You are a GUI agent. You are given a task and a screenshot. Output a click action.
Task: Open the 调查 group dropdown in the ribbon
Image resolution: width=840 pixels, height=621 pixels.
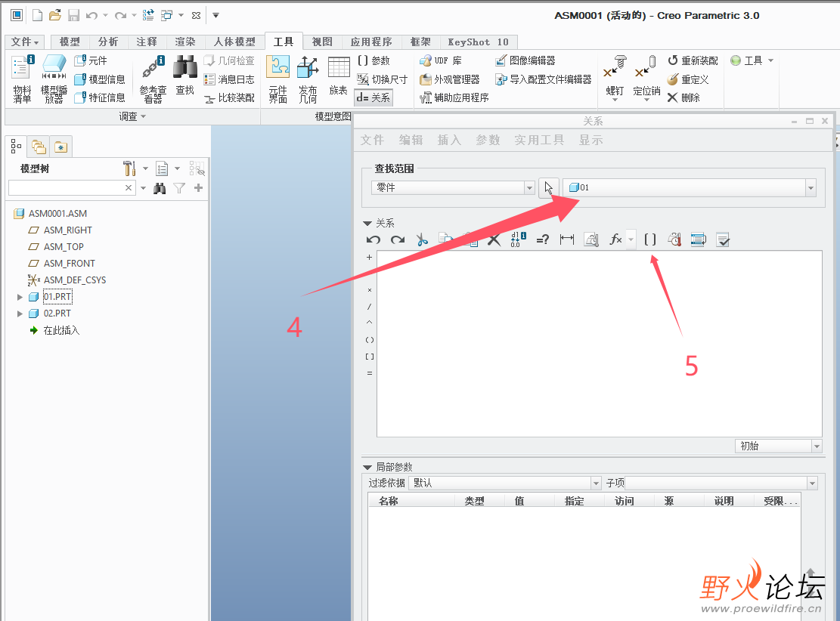pyautogui.click(x=132, y=116)
